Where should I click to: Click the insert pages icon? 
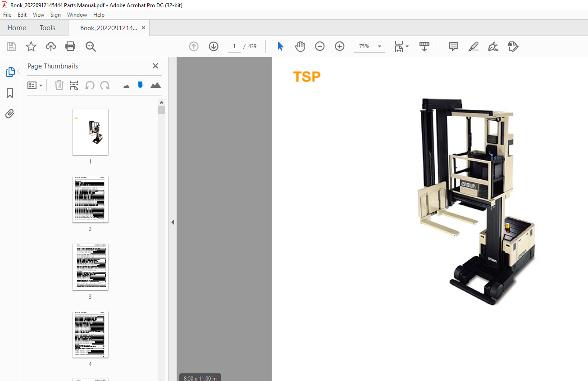74,85
